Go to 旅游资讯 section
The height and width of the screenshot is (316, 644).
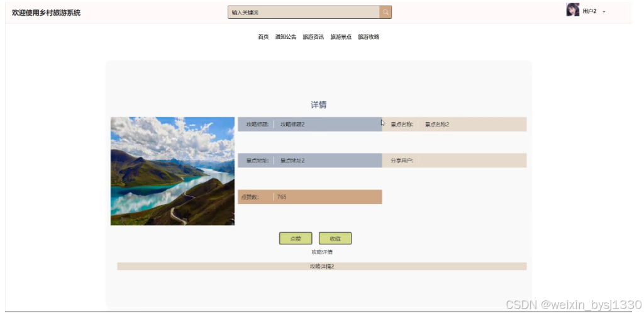coord(313,37)
